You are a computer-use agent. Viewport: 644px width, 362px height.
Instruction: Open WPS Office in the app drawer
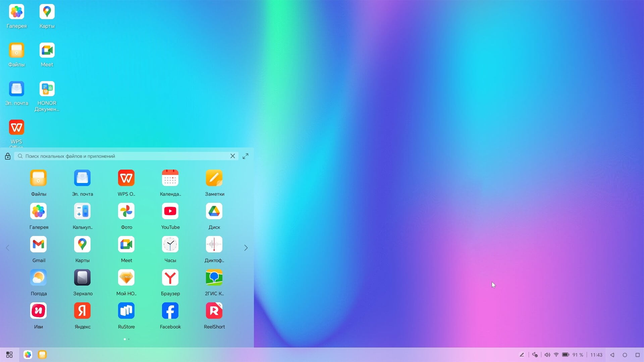(126, 183)
